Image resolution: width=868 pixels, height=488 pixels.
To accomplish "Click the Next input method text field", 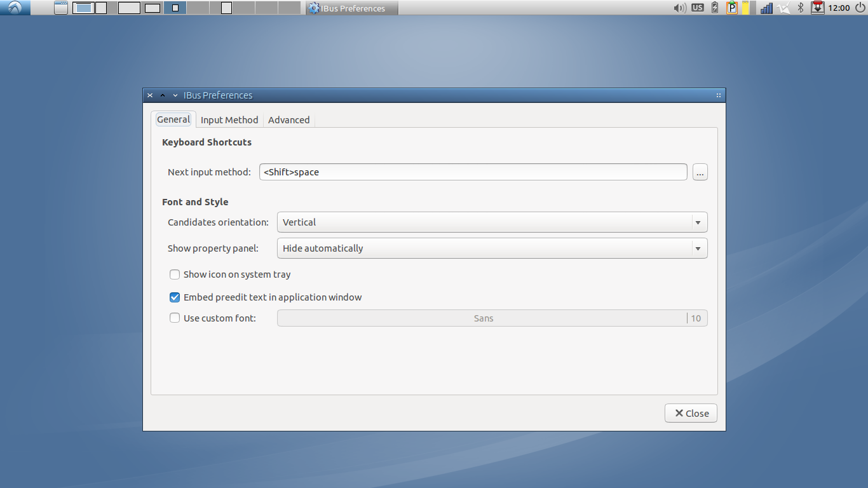I will click(x=473, y=172).
